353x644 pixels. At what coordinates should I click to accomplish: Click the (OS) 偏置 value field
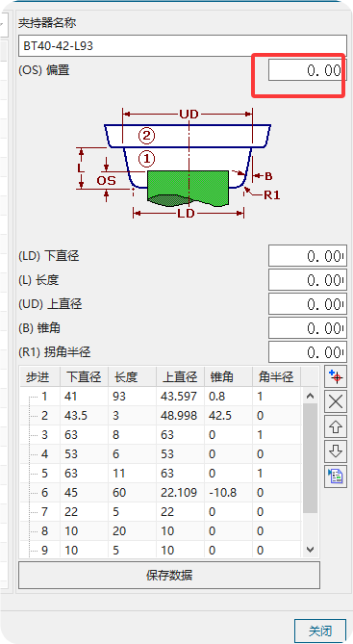click(308, 70)
